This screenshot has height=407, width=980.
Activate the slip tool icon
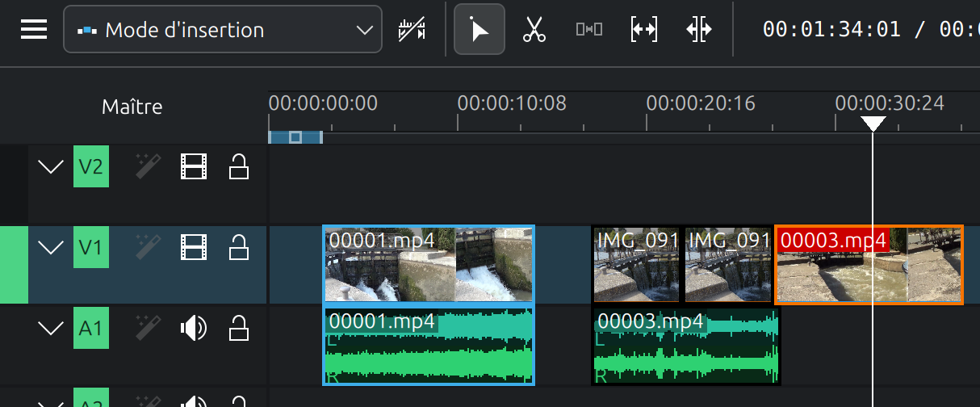[643, 30]
